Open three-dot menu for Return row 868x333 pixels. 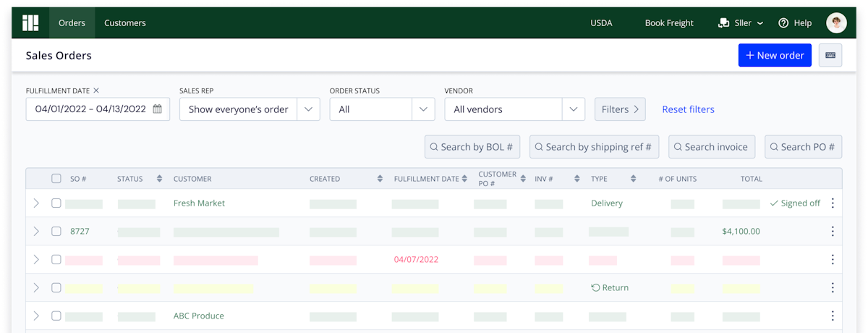click(x=833, y=288)
